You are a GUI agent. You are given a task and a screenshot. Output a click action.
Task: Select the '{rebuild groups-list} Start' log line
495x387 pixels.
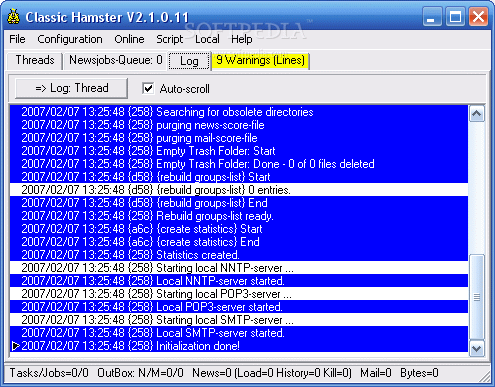tap(239, 177)
